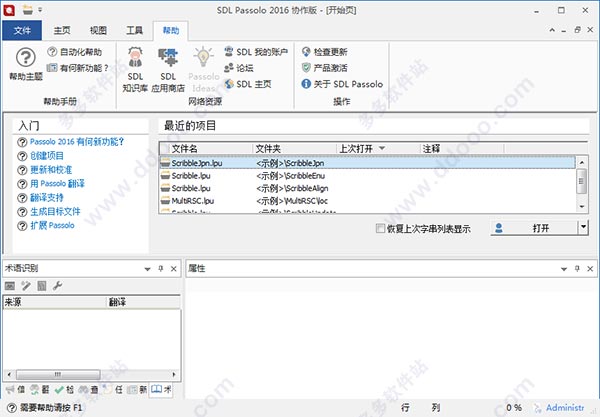Open the 生成目标文件 link
Image resolution: width=600 pixels, height=417 pixels.
55,211
